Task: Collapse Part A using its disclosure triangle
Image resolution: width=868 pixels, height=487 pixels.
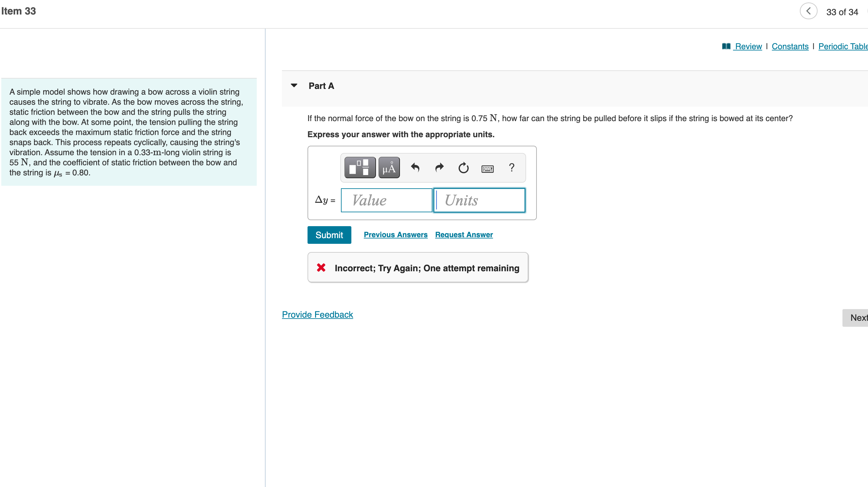Action: (294, 85)
